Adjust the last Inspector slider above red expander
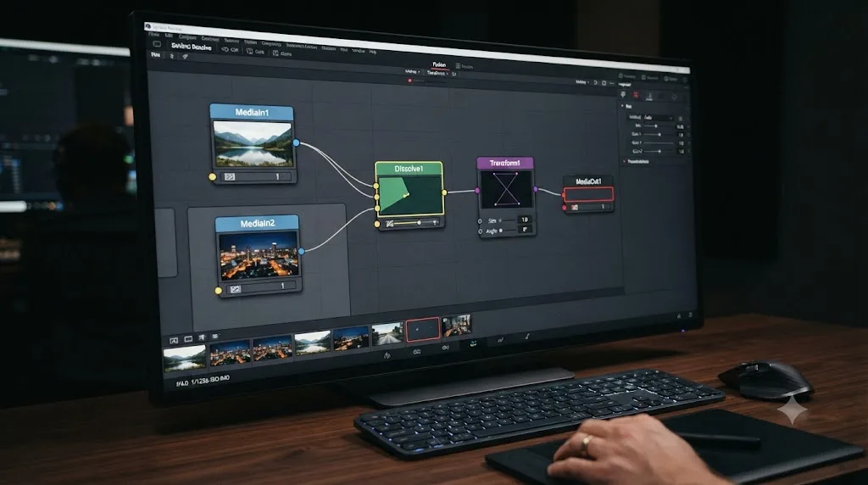This screenshot has width=868, height=485. (x=659, y=151)
